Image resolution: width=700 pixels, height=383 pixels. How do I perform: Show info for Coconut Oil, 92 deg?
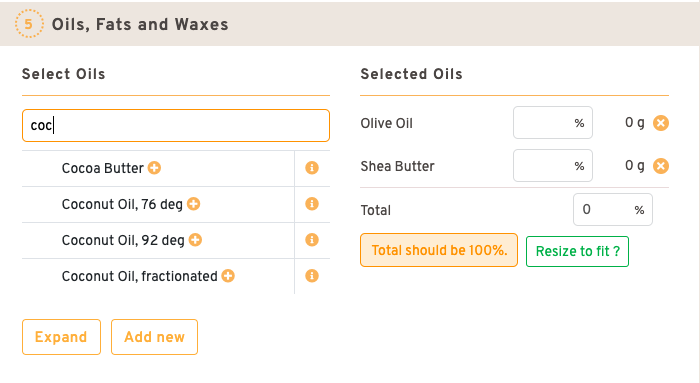312,240
